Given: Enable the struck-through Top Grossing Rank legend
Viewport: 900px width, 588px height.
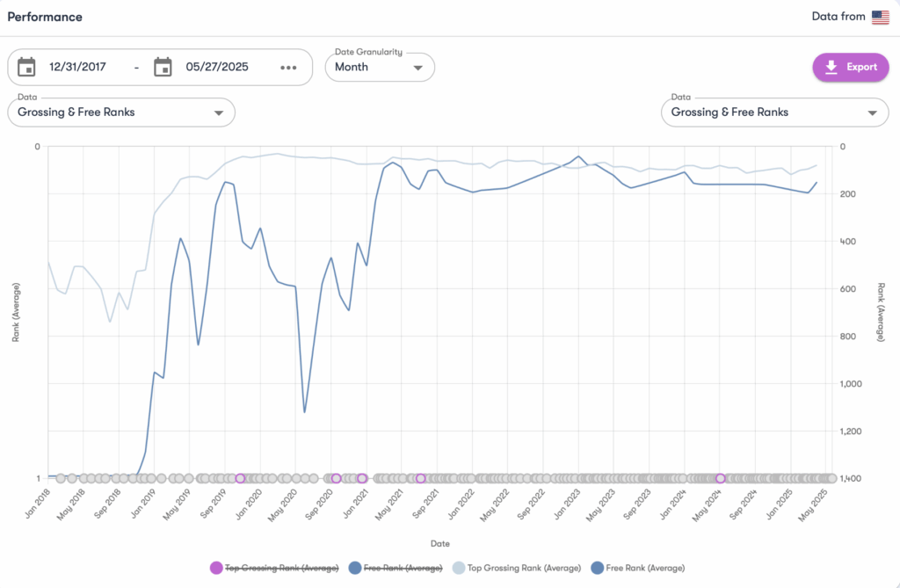Looking at the screenshot, I should tap(282, 568).
